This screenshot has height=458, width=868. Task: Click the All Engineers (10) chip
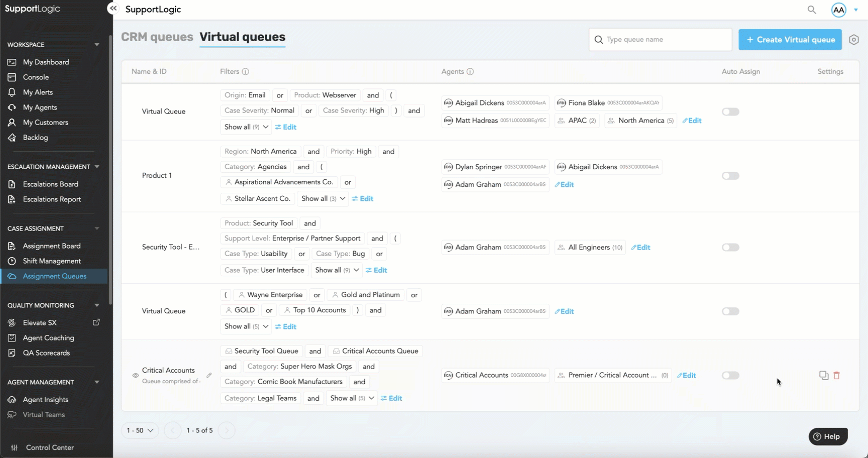[x=590, y=248]
